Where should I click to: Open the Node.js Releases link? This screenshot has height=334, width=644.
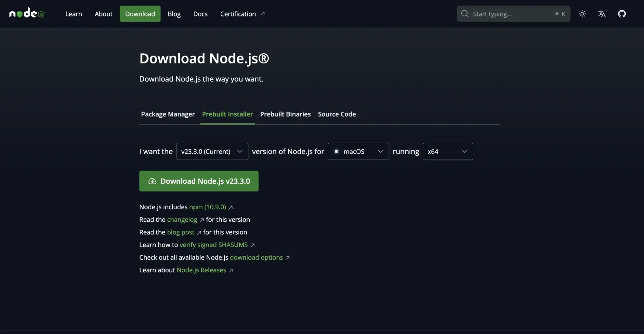pyautogui.click(x=201, y=270)
